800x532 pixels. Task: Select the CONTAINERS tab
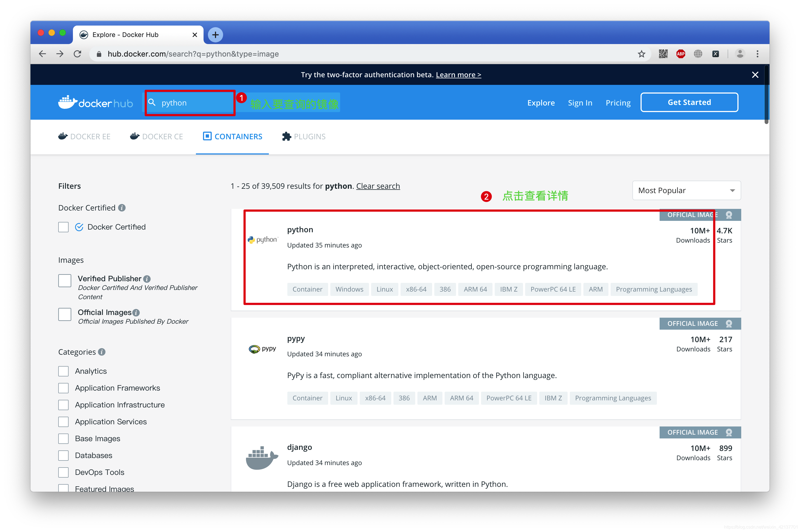[232, 136]
